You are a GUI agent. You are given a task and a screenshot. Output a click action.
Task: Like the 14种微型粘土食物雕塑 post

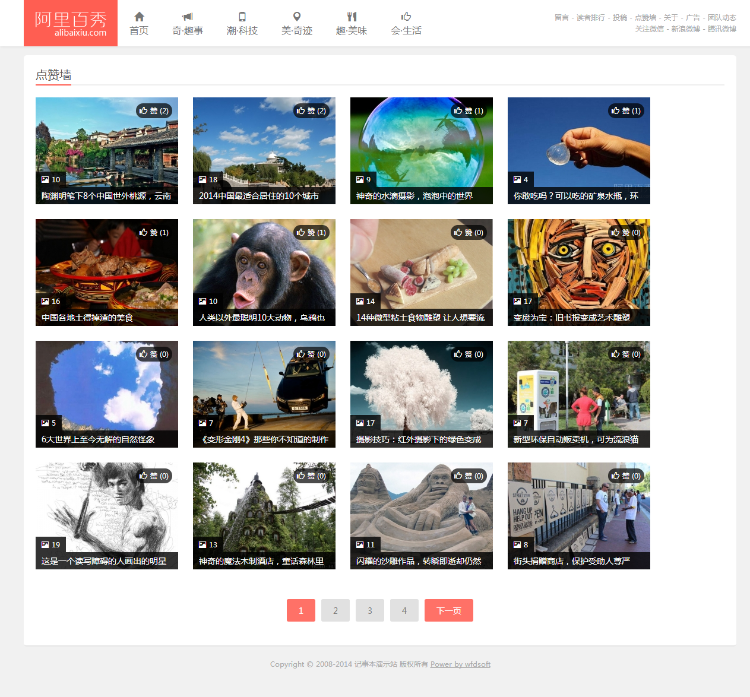coord(469,232)
